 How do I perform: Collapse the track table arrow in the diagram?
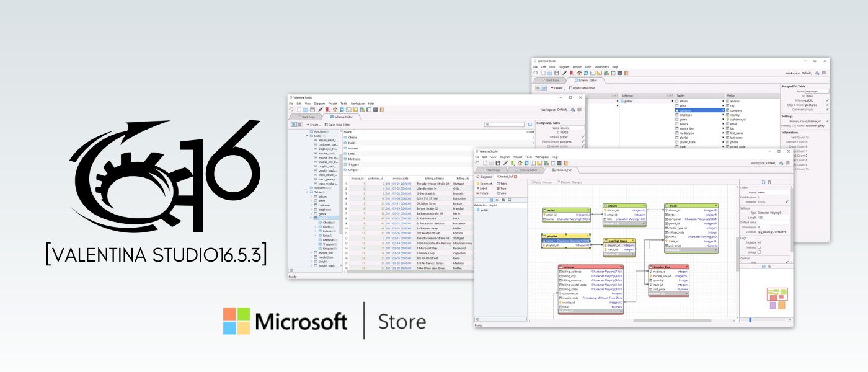pyautogui.click(x=715, y=205)
